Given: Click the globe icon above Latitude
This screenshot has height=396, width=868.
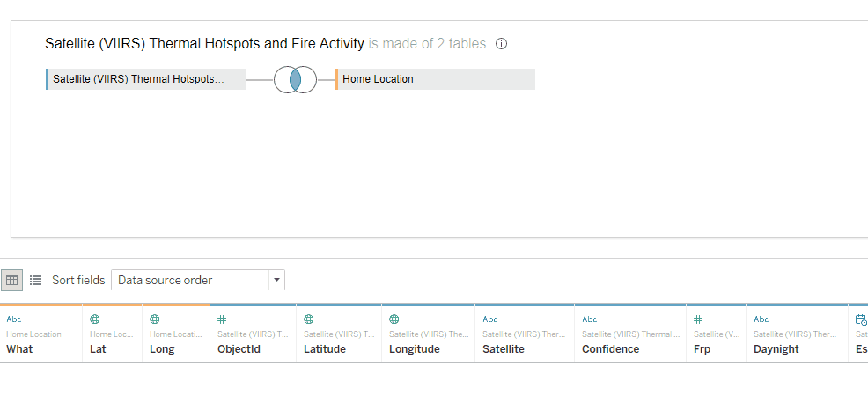Looking at the screenshot, I should (309, 319).
